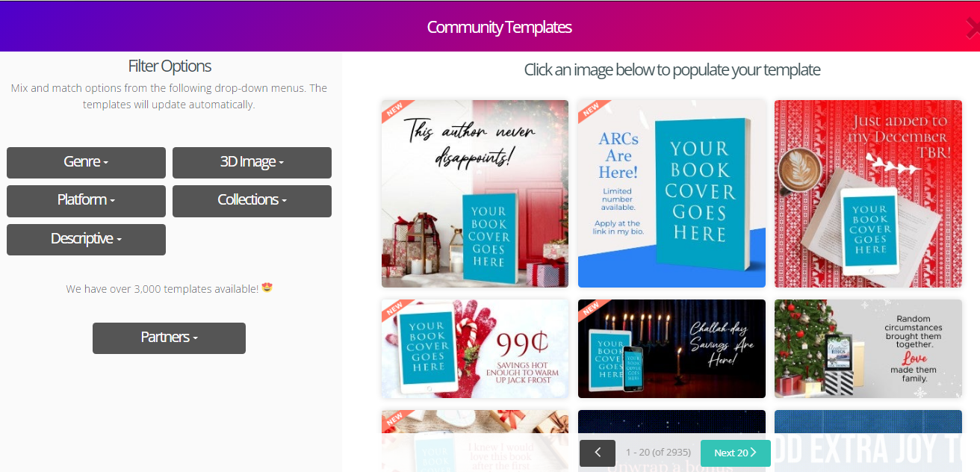Pick the 'Extra Joy' blue template
The width and height of the screenshot is (980, 472).
(x=868, y=441)
